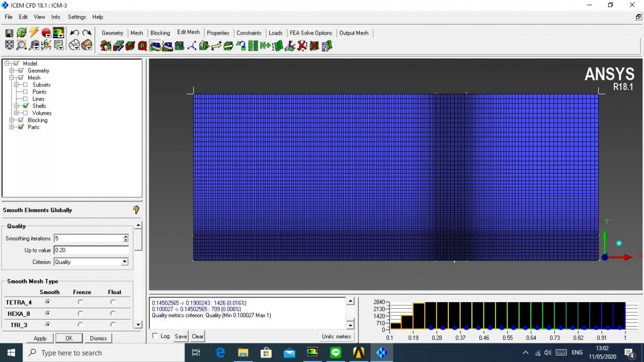Open the help question mark icon
Viewport: 644px width, 362px height.
(136, 210)
